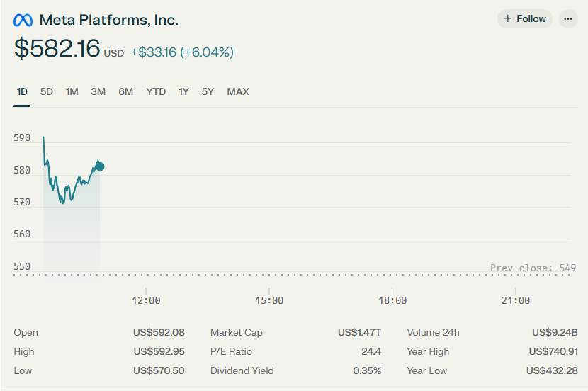Image resolution: width=588 pixels, height=391 pixels.
Task: Click the Year Low value US$432.28
Action: (552, 370)
